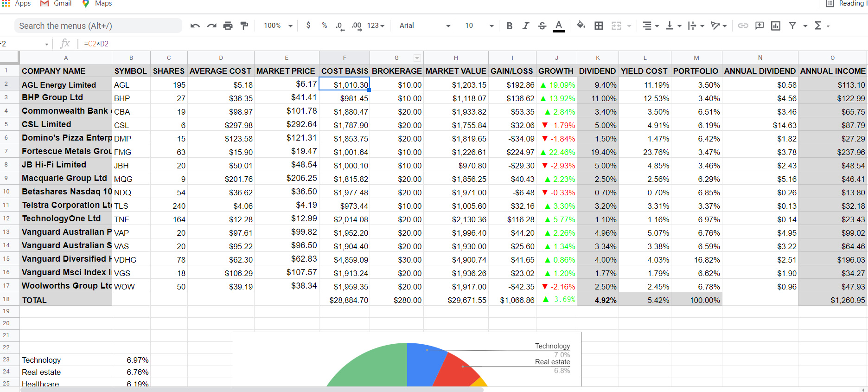Expand the merge type dropdown arrow
The image size is (868, 392).
[629, 26]
